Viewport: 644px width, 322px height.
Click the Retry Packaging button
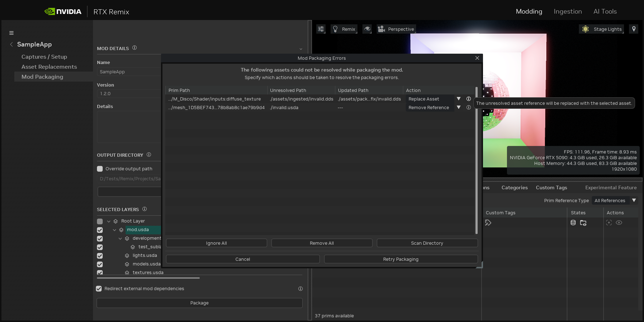click(x=400, y=259)
